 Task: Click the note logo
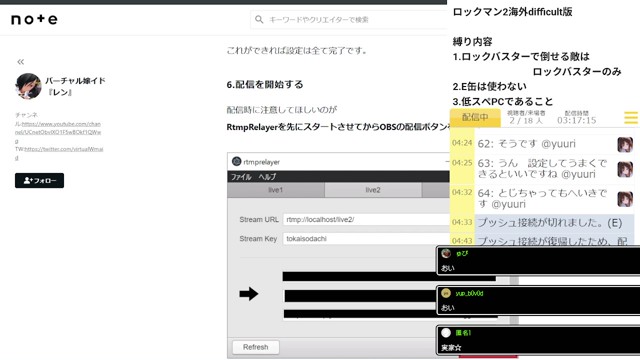34,19
